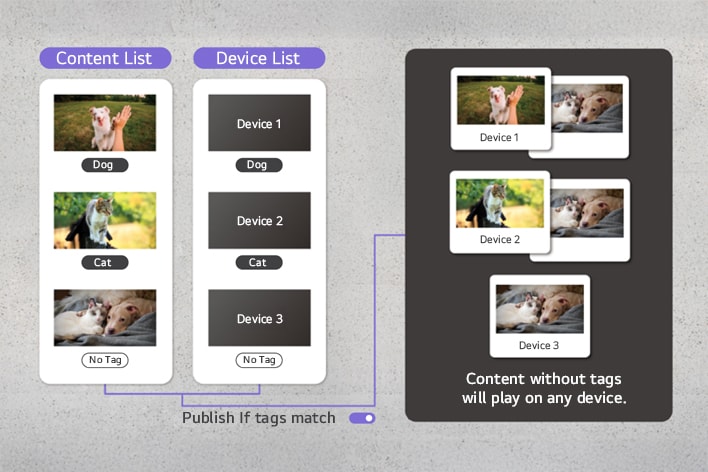
Task: Open the Device List header
Action: 259,58
